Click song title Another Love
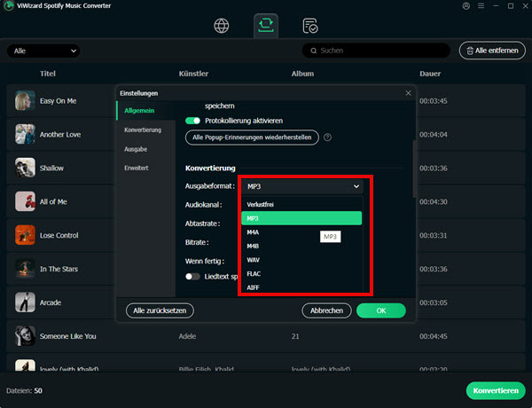This screenshot has height=408, width=532. click(x=60, y=135)
